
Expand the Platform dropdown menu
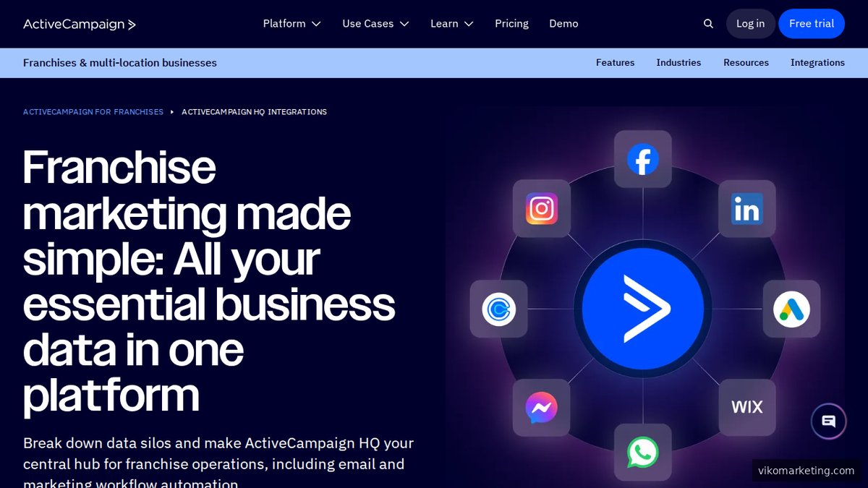[x=292, y=24]
